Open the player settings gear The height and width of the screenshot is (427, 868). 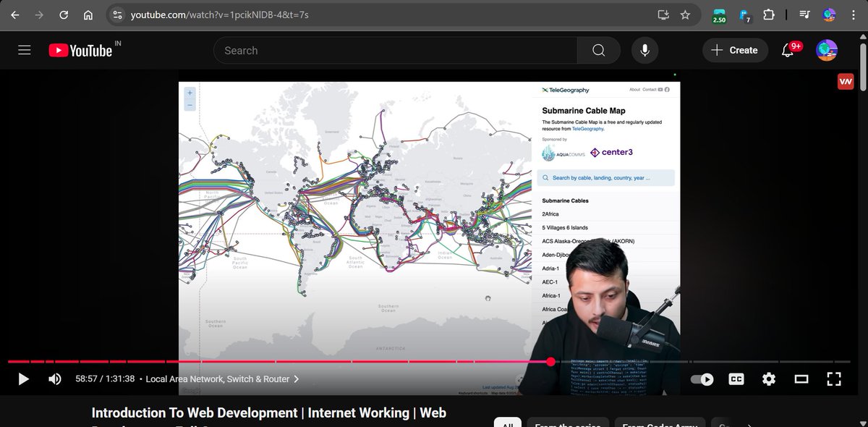pyautogui.click(x=769, y=379)
